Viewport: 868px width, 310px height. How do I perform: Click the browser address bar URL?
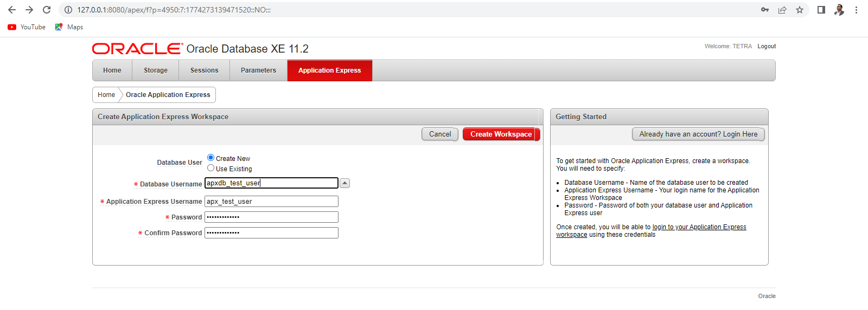point(174,10)
